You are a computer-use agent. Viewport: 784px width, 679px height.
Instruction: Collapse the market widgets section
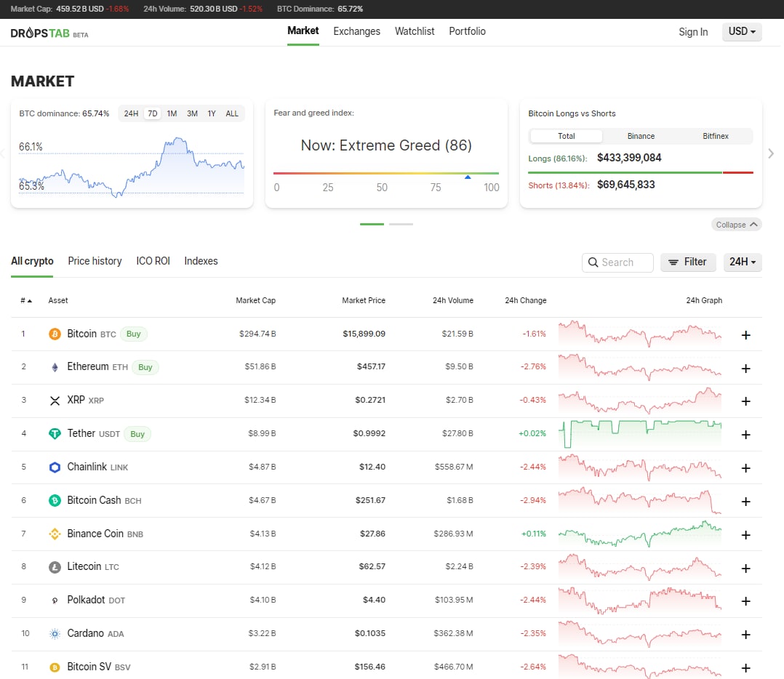[x=736, y=225]
